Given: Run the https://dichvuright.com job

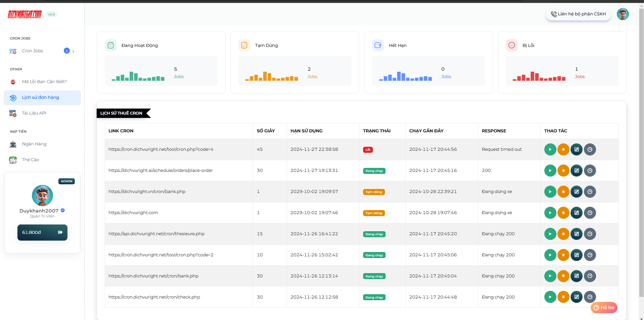Looking at the screenshot, I should 550,213.
